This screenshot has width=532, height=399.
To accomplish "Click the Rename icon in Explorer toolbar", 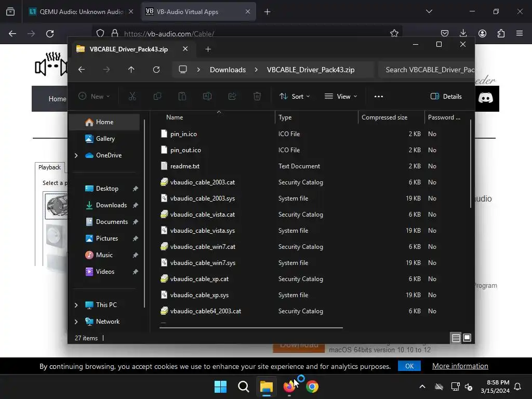I will pos(207,96).
